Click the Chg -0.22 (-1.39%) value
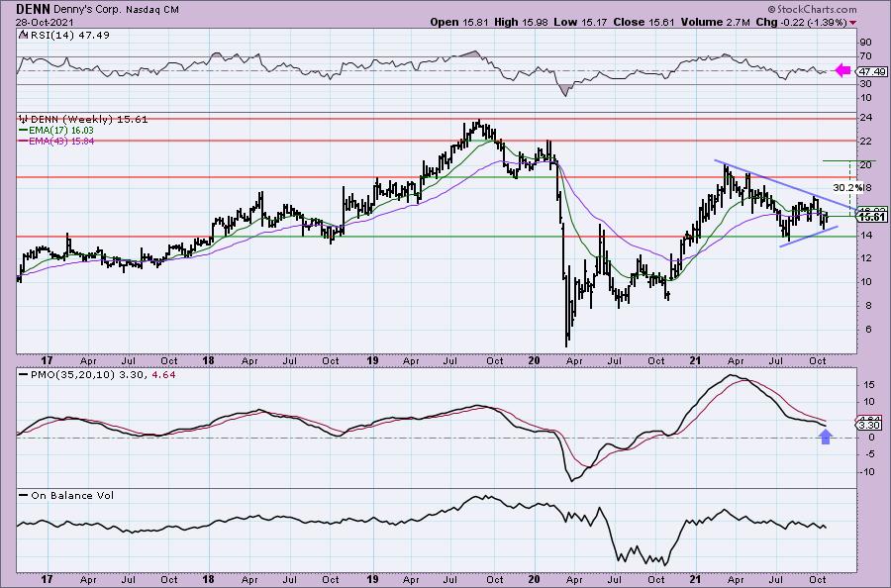 click(801, 22)
